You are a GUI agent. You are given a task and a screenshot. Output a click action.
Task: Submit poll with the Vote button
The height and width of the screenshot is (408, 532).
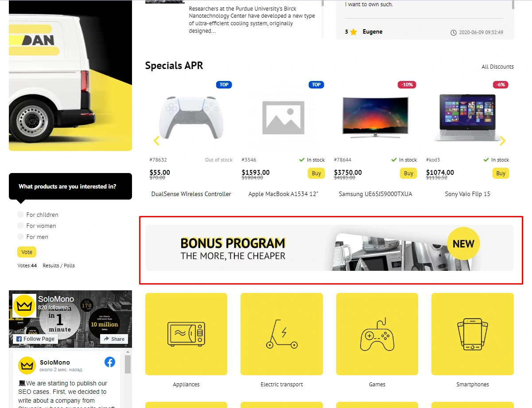[27, 252]
